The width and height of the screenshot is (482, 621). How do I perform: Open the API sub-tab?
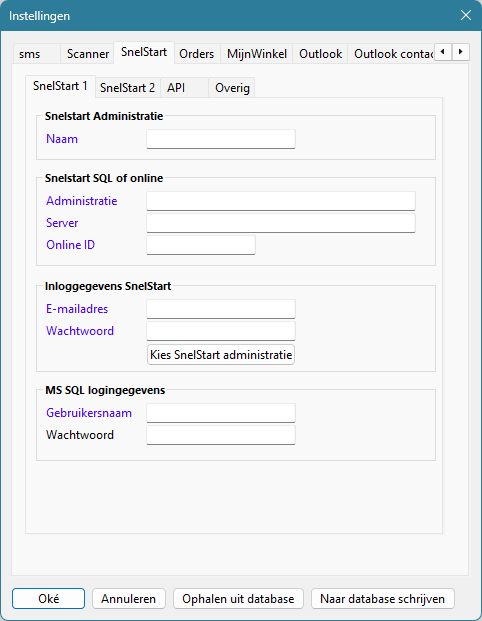pyautogui.click(x=184, y=88)
